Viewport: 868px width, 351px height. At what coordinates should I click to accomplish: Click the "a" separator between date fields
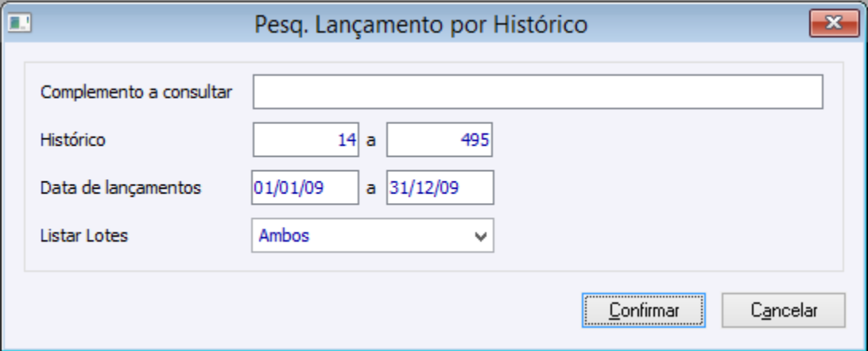pyautogui.click(x=370, y=189)
